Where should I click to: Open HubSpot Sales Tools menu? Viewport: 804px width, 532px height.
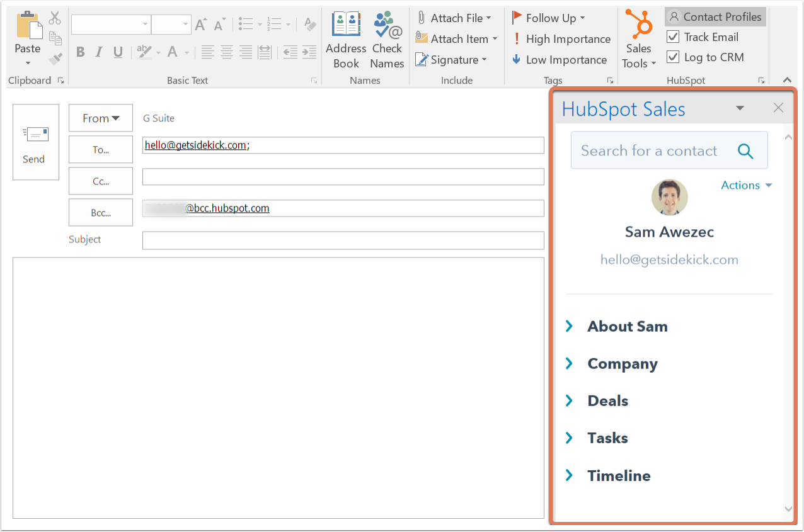[x=639, y=40]
